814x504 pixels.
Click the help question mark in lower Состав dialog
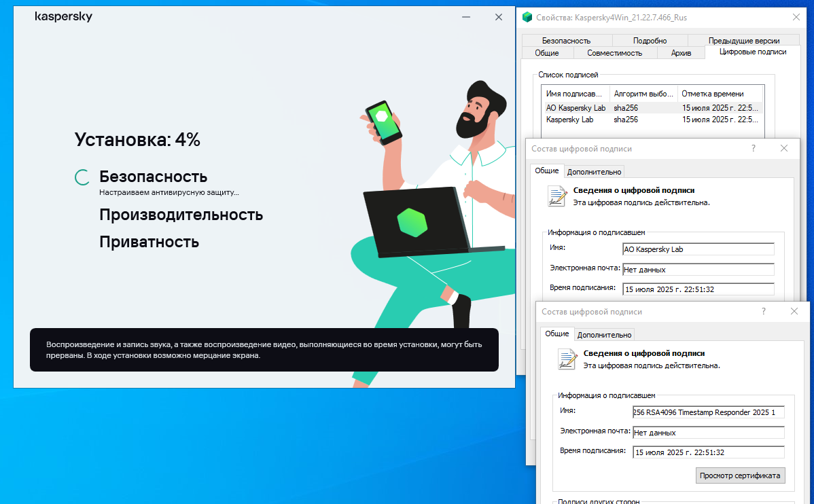tap(764, 311)
